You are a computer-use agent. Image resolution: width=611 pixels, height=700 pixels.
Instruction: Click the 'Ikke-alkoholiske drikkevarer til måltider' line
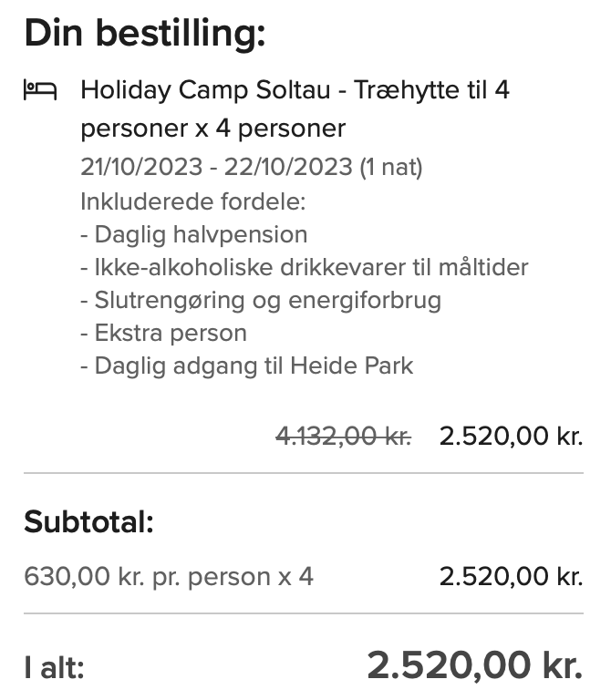(305, 267)
